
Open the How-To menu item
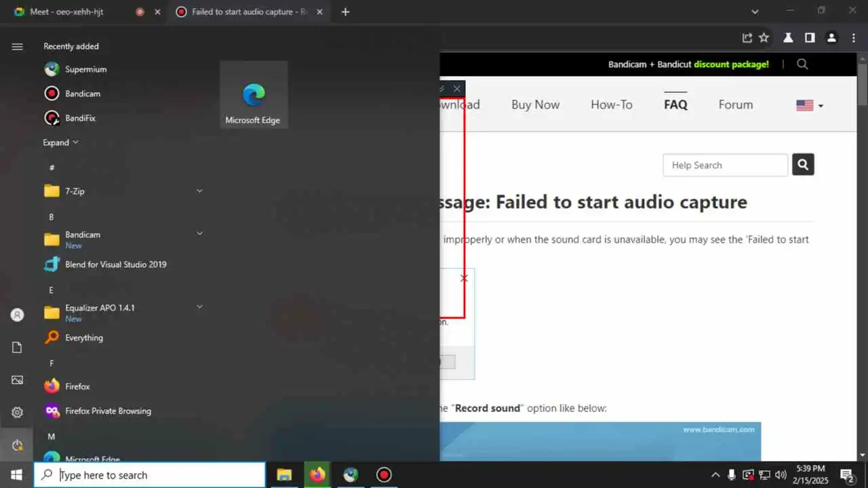pos(611,104)
